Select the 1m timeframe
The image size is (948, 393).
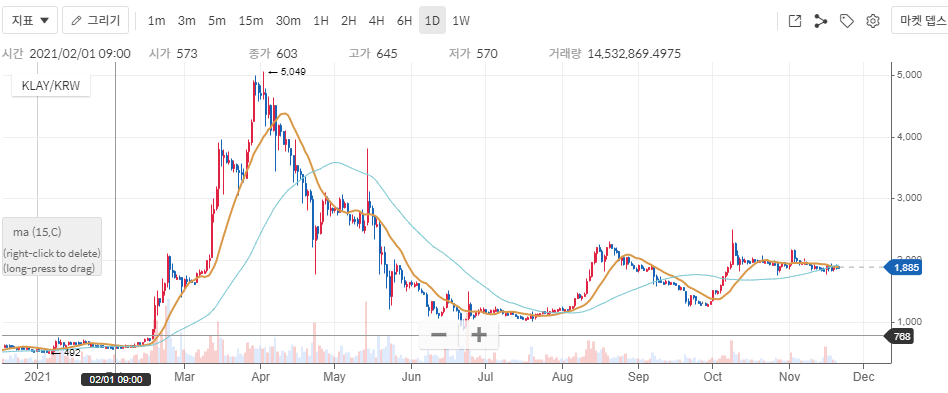pos(157,21)
